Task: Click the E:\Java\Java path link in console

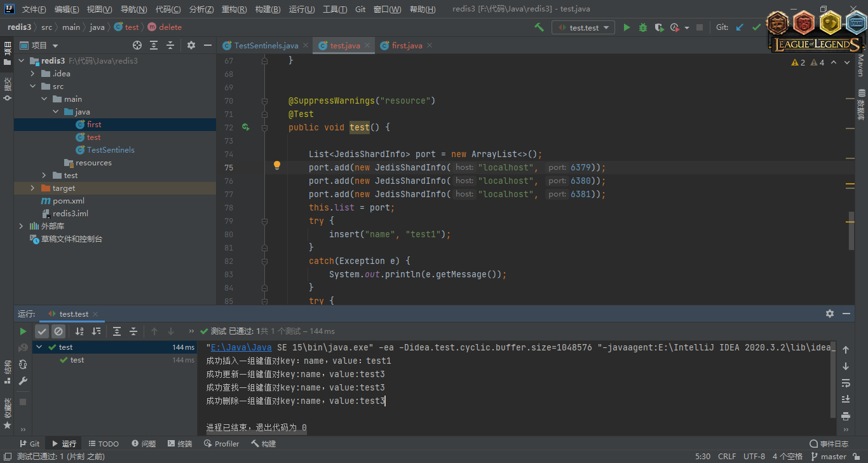Action: (241, 347)
